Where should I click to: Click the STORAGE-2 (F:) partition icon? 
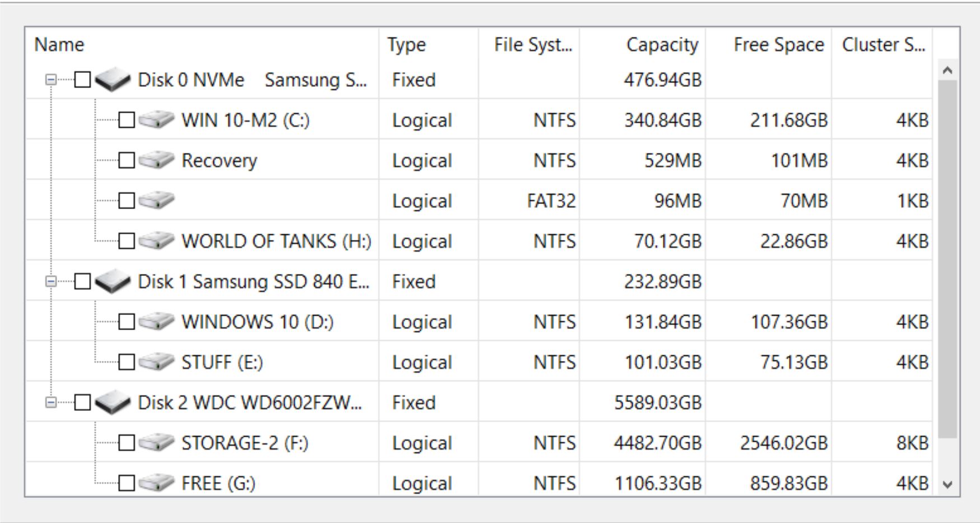coord(157,443)
